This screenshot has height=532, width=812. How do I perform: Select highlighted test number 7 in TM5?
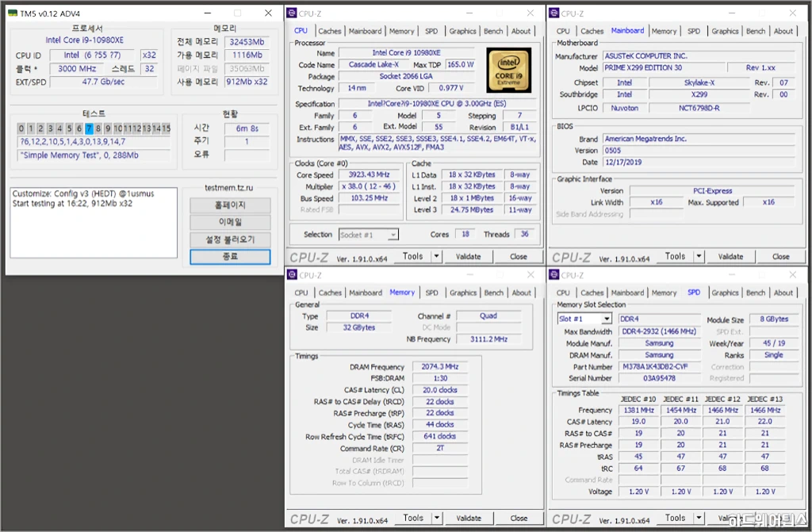coord(89,128)
